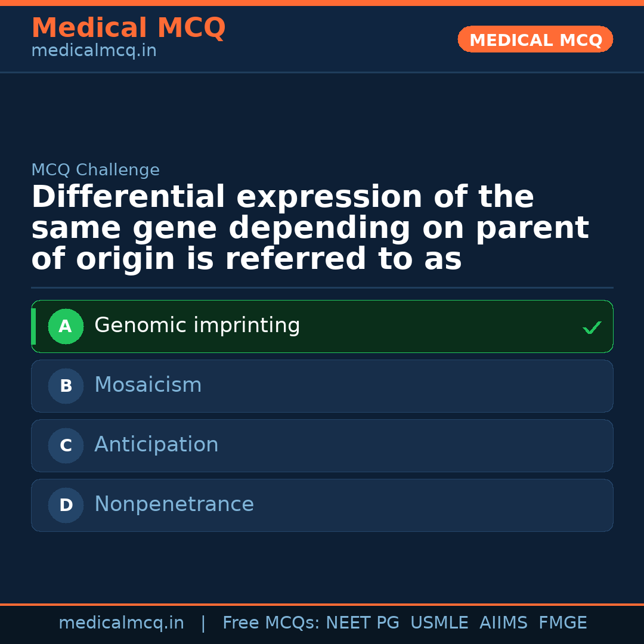Click the USMLE footer text
This screenshot has height=644, width=644.
click(x=439, y=623)
